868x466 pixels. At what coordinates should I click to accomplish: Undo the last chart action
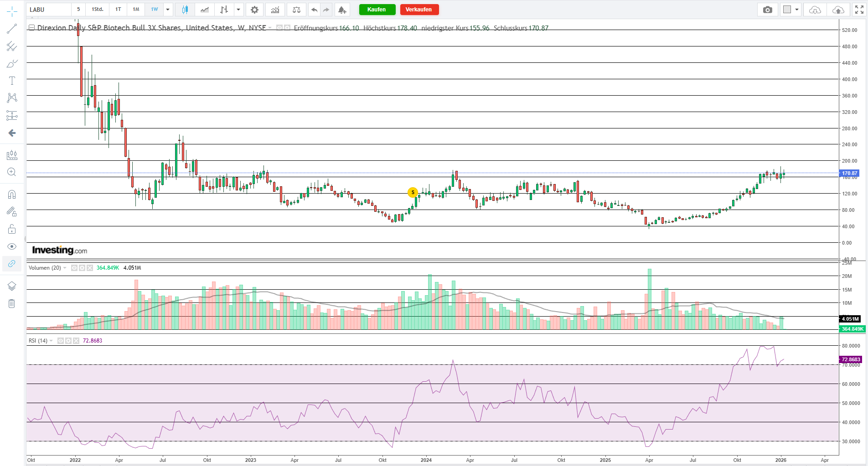[314, 10]
